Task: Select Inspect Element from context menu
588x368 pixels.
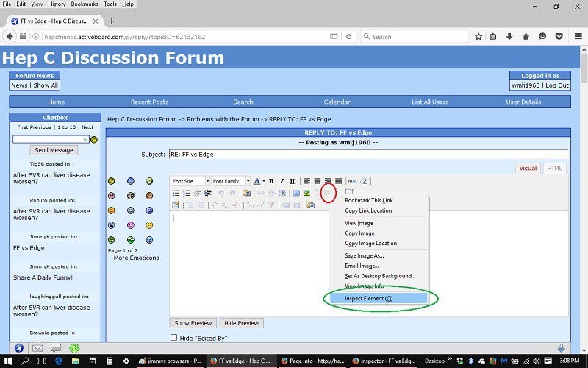Action: (x=369, y=298)
